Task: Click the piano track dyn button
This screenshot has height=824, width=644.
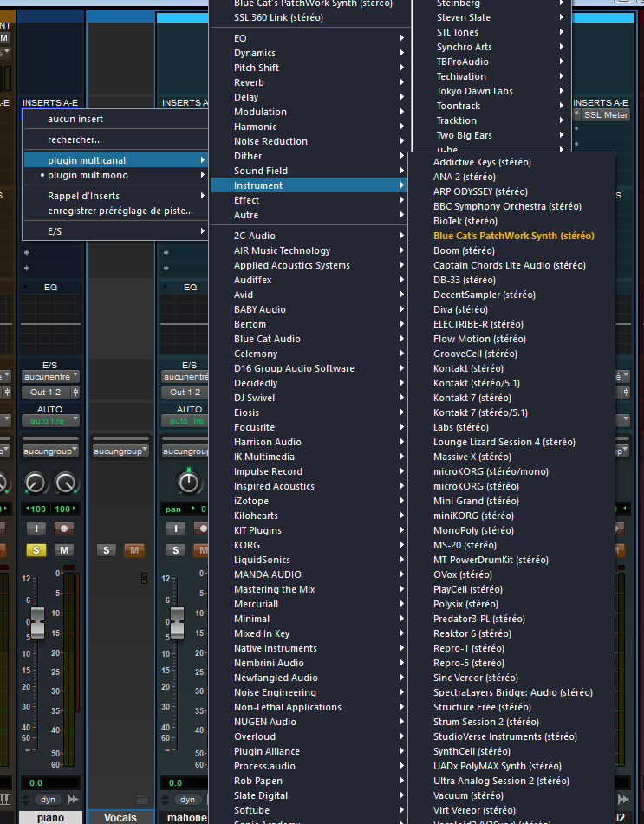Action: point(47,799)
